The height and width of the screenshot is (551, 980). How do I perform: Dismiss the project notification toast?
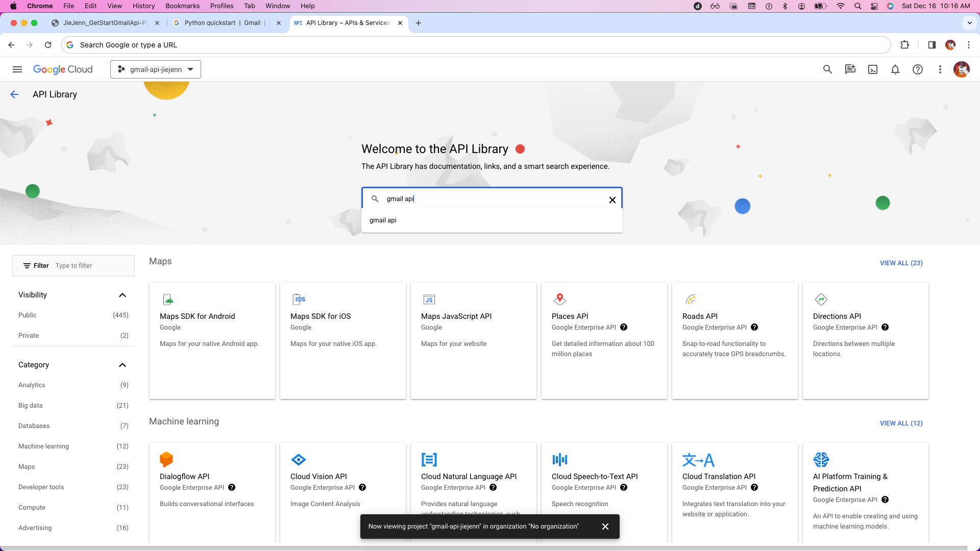605,527
